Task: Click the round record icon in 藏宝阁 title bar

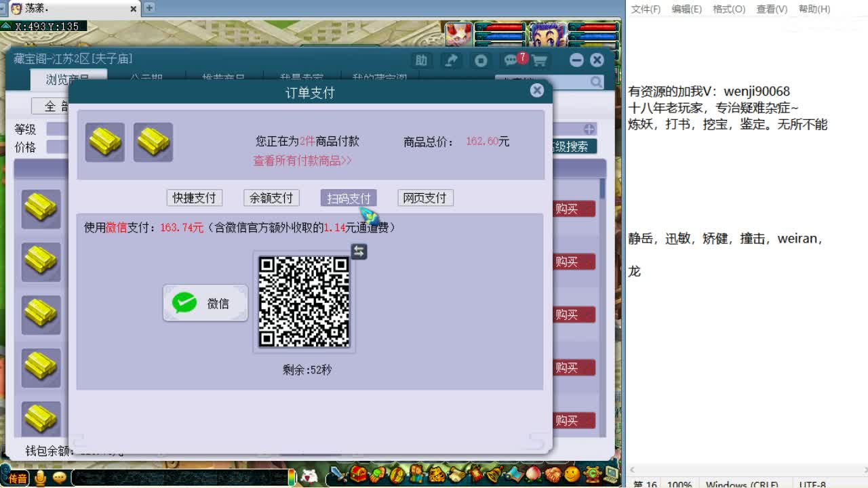Action: [x=481, y=60]
